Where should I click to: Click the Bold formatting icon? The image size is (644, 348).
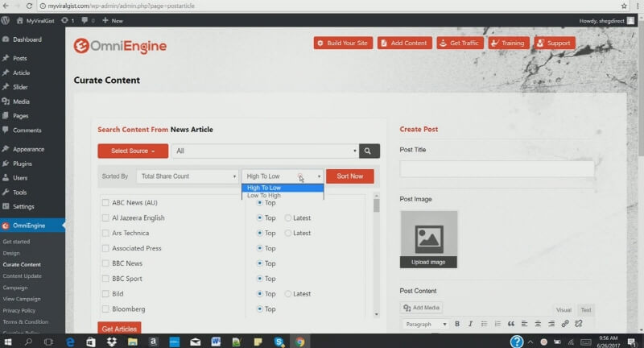tap(457, 324)
